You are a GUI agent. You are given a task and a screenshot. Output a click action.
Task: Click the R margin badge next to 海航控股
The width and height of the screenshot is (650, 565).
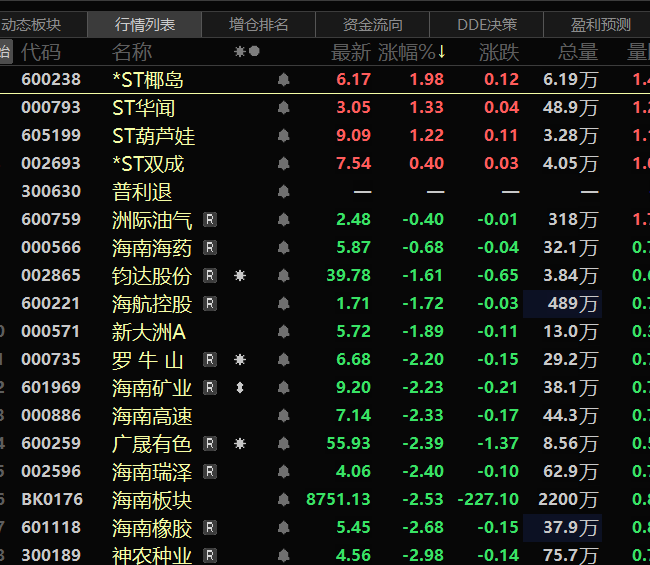tap(210, 303)
